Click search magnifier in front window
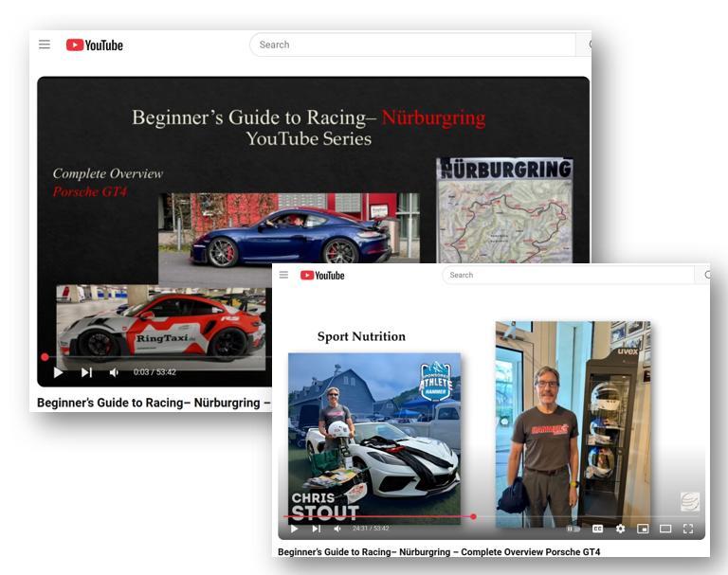The height and width of the screenshot is (575, 728). 706,275
